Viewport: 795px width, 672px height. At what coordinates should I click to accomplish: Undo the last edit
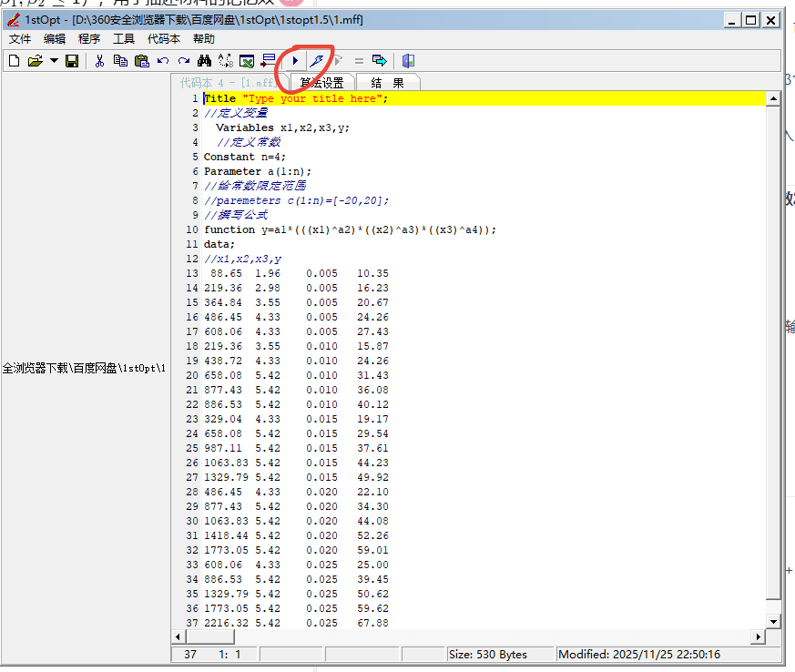pyautogui.click(x=163, y=61)
